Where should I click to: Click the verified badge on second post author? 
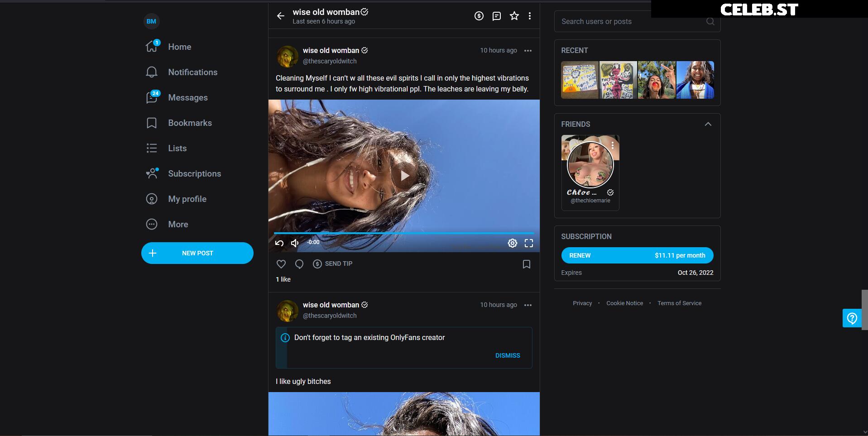click(364, 305)
